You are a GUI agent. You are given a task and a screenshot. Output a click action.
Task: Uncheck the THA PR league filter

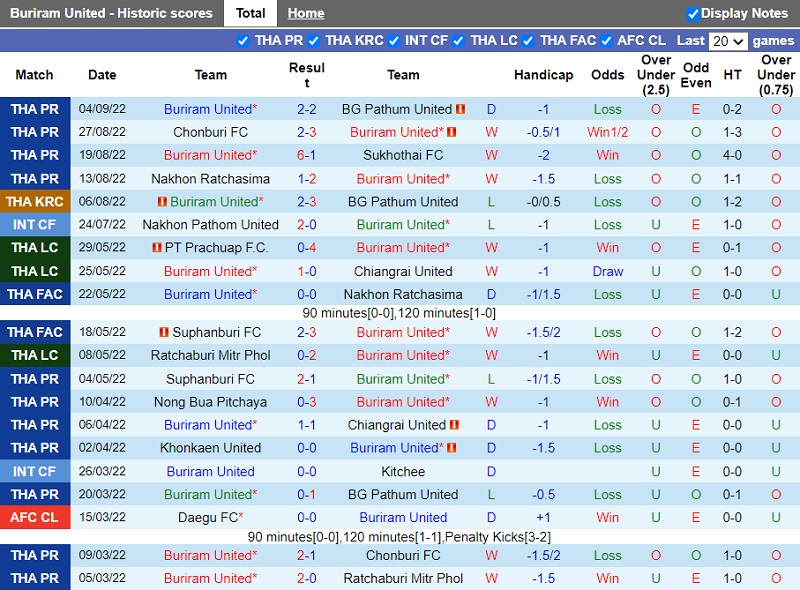coord(243,41)
